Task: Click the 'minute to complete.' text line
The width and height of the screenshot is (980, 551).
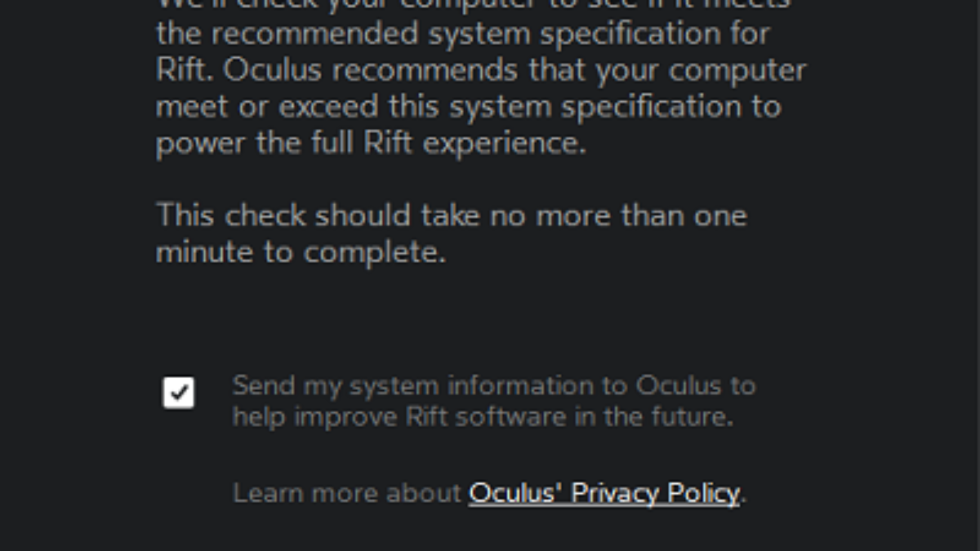Action: pyautogui.click(x=301, y=252)
